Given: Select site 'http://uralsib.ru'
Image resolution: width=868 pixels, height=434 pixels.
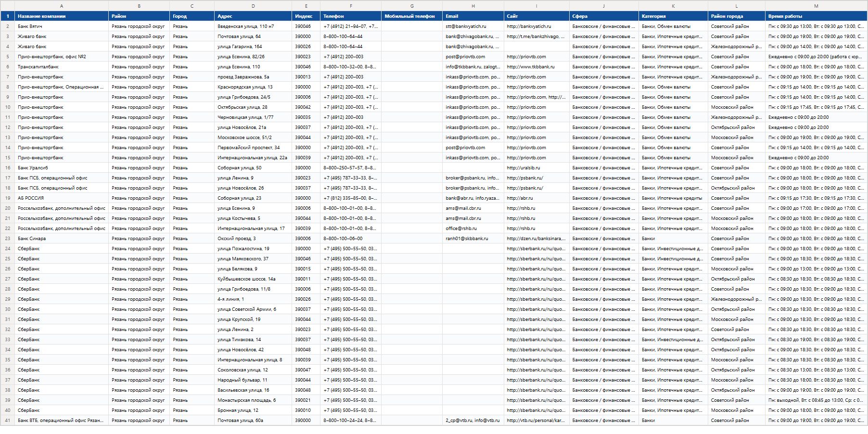Looking at the screenshot, I should 536,167.
